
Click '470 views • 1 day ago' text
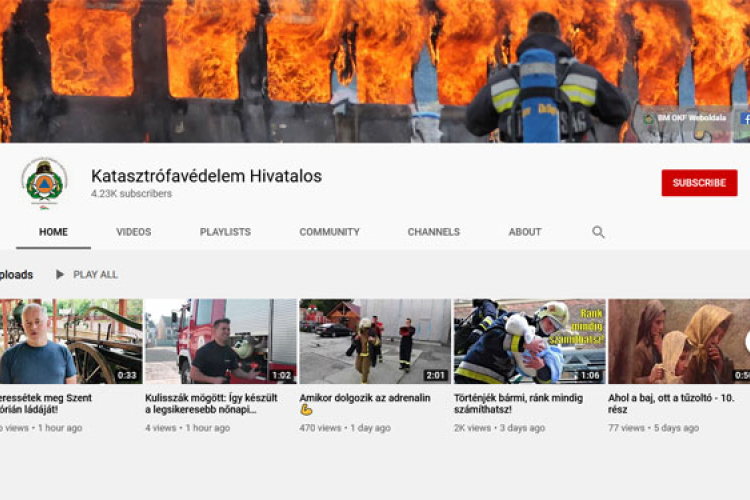pyautogui.click(x=345, y=428)
